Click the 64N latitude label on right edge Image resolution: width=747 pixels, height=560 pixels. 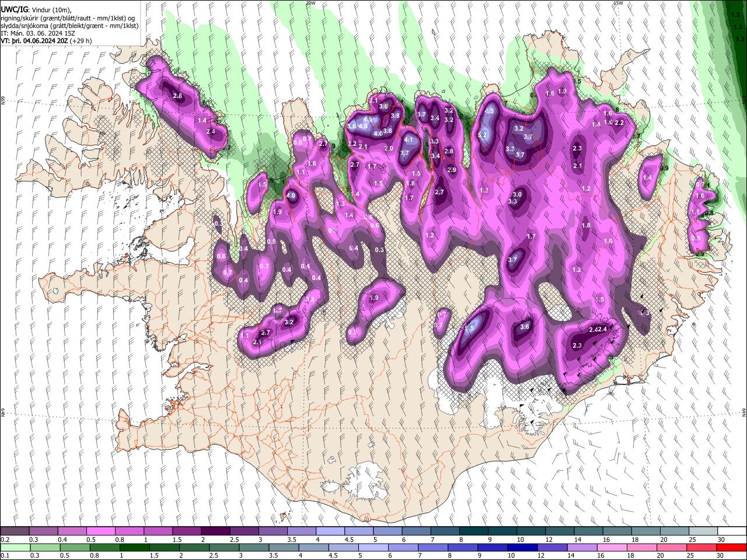click(744, 412)
